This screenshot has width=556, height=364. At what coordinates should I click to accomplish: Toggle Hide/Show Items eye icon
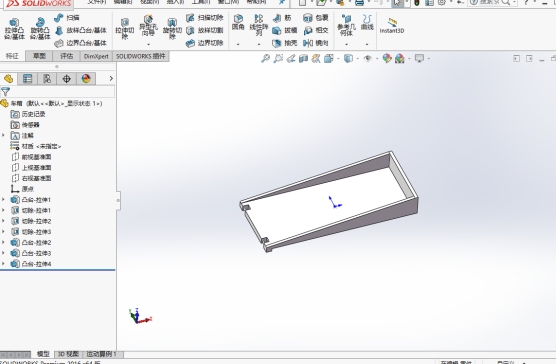(x=368, y=58)
